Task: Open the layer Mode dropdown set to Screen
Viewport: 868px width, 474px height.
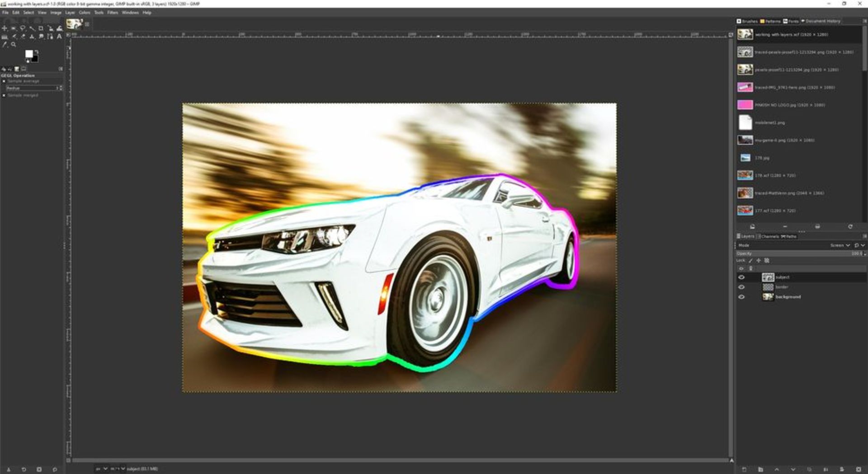Action: click(x=840, y=245)
